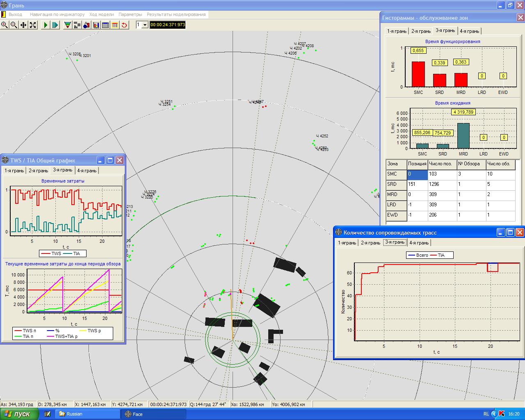Click the red and yellow table icon

tap(115, 25)
